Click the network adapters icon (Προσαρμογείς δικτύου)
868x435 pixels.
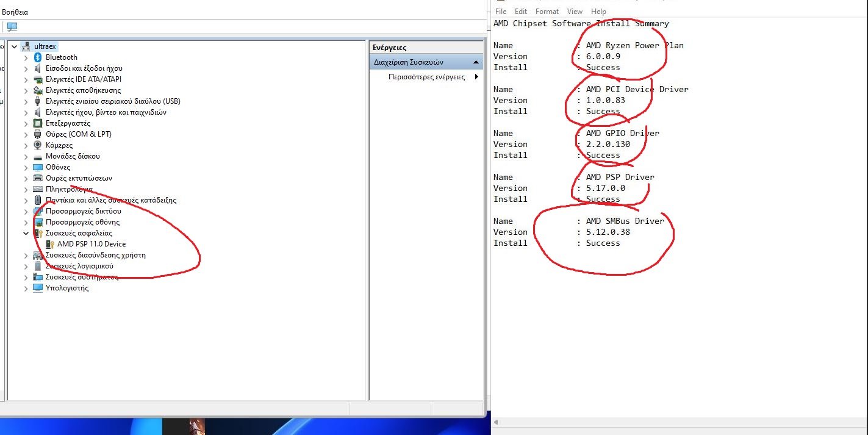click(x=38, y=211)
